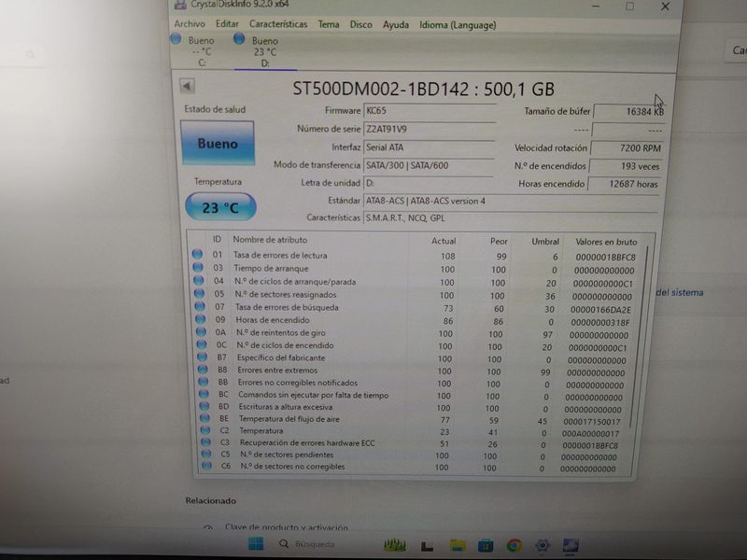Click the transfer mode field SATA/300 | SATA/600
This screenshot has height=560, width=747.
tap(429, 165)
